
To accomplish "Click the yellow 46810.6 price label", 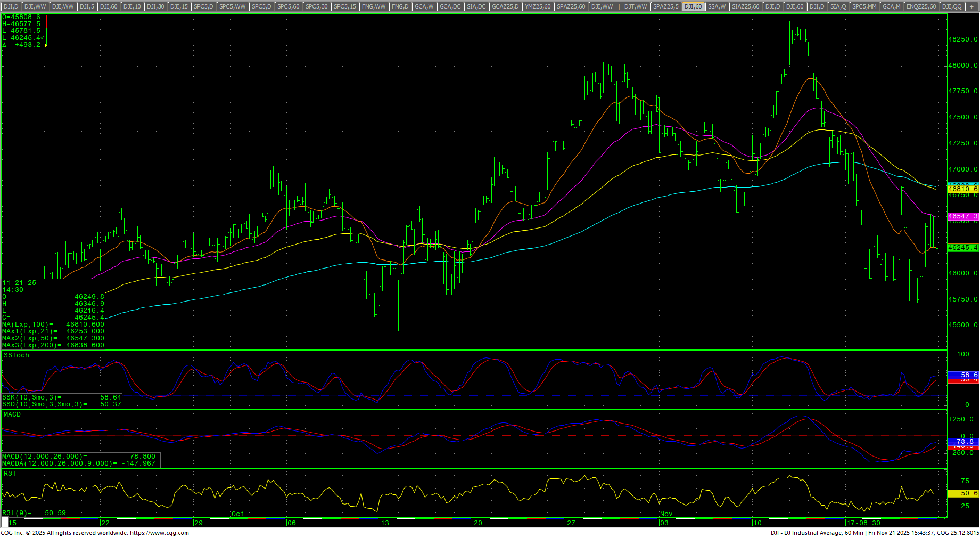I will point(963,189).
